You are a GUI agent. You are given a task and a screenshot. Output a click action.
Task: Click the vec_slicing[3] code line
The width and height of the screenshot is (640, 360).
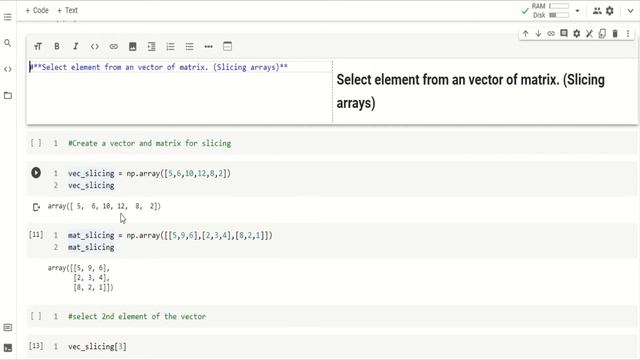(97, 347)
